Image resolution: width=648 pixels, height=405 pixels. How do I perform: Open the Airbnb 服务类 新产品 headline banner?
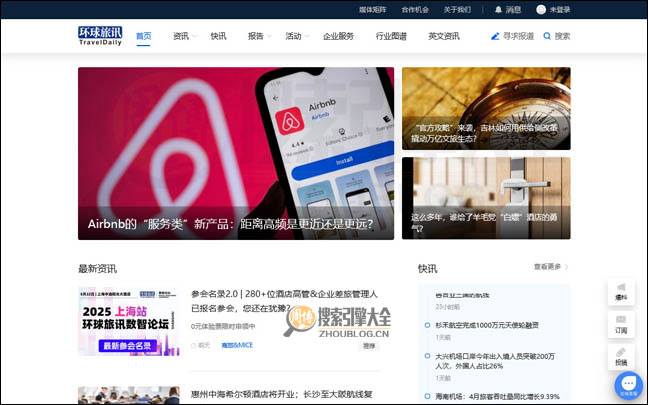[x=236, y=153]
